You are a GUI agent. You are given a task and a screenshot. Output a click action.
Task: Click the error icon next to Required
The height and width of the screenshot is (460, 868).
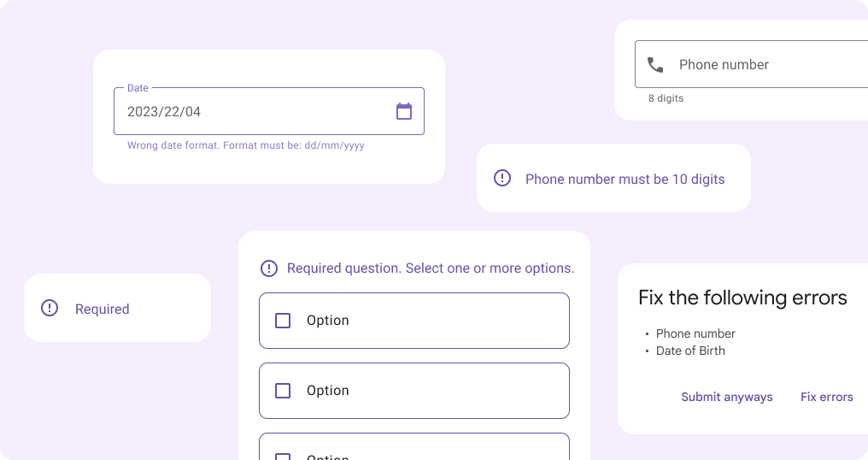[x=50, y=308]
